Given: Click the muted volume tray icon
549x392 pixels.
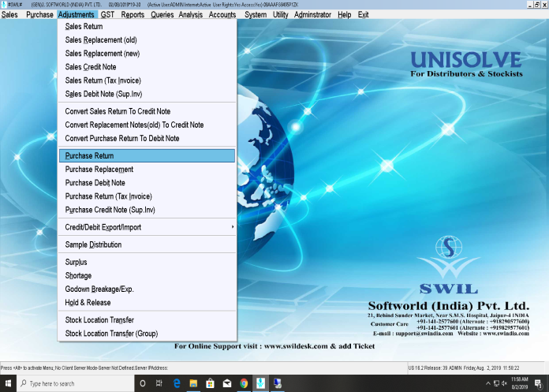Looking at the screenshot, I should (505, 383).
